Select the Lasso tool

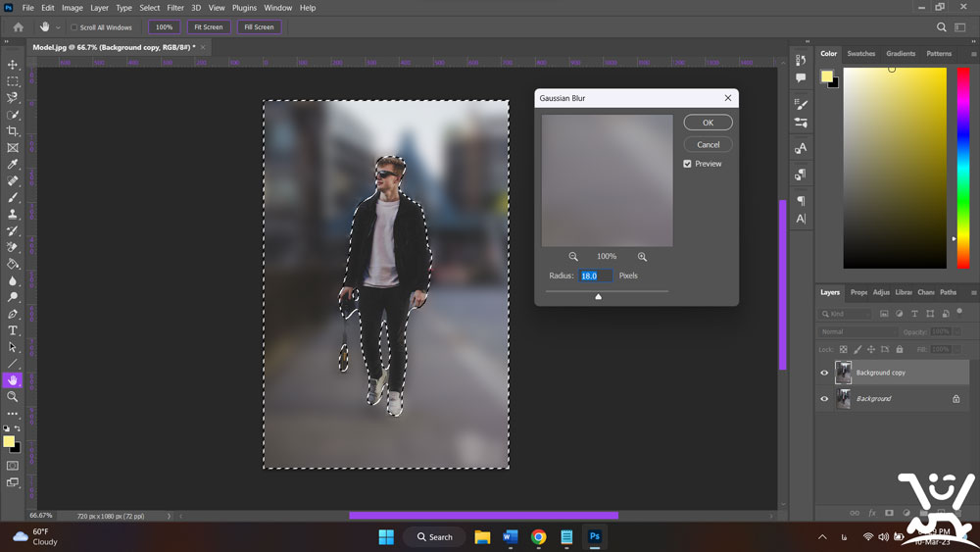pos(13,97)
